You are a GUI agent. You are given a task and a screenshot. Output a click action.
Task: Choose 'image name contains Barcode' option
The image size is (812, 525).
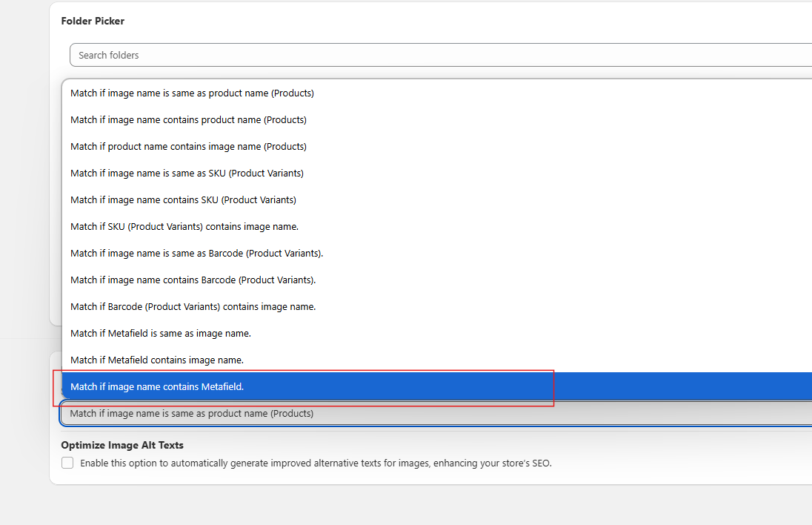pyautogui.click(x=193, y=280)
